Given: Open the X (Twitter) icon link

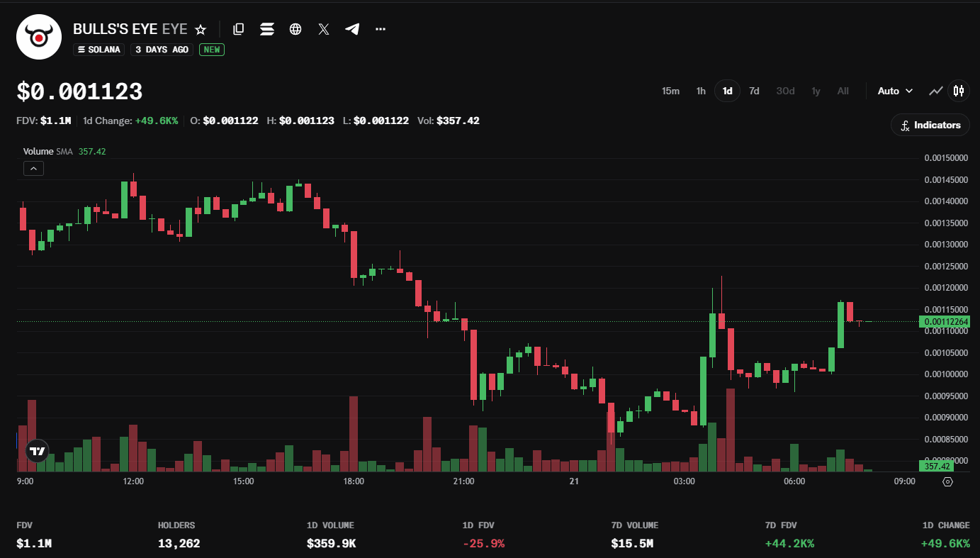Looking at the screenshot, I should coord(324,29).
